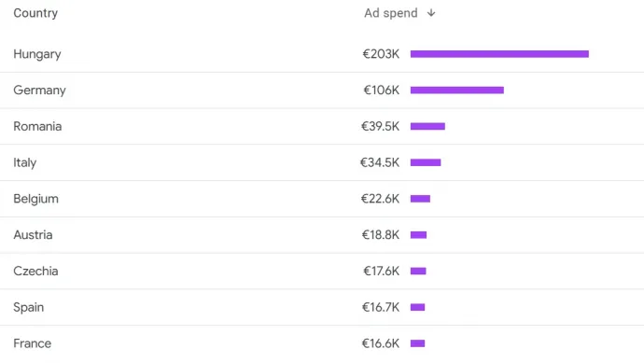Click Romania's purple ad spend bar
This screenshot has width=644, height=363.
click(x=427, y=126)
